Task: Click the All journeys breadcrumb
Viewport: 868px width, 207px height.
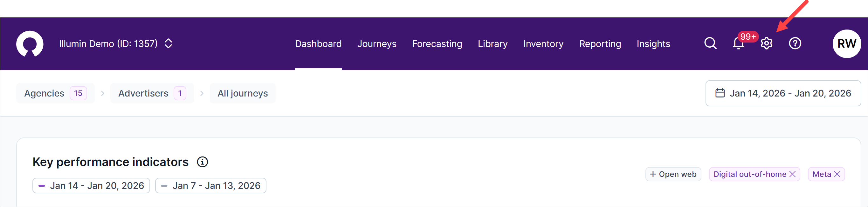Action: [x=243, y=93]
